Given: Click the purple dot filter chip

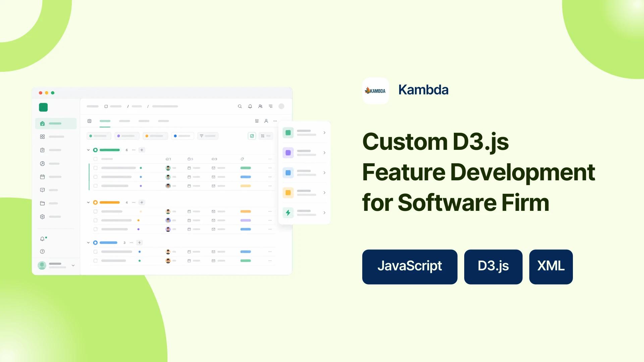Looking at the screenshot, I should [127, 136].
